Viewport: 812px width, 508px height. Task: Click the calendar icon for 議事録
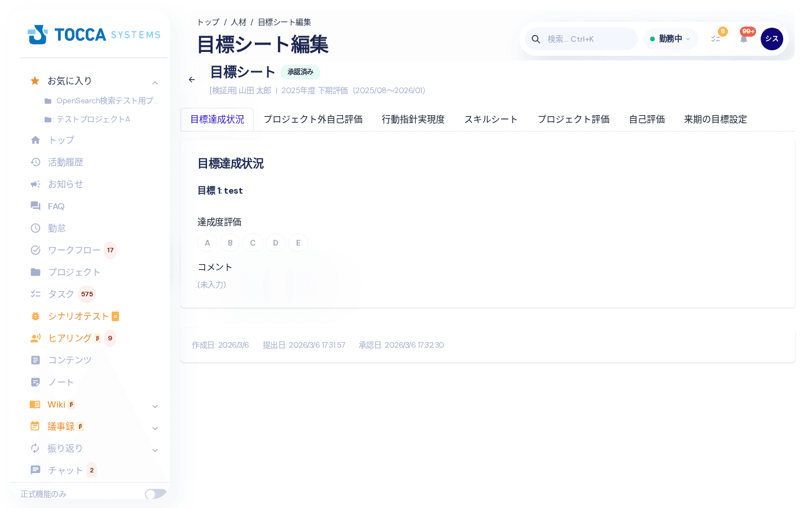tap(35, 426)
